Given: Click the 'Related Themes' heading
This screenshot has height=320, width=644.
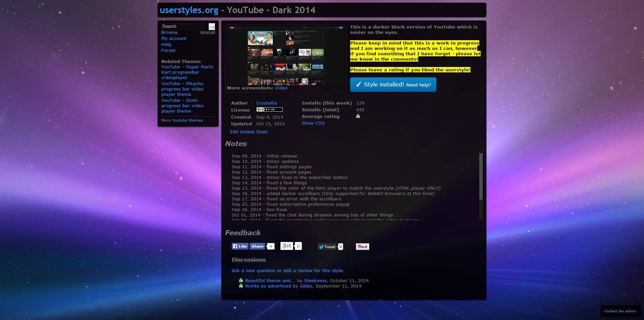Looking at the screenshot, I should [x=181, y=62].
